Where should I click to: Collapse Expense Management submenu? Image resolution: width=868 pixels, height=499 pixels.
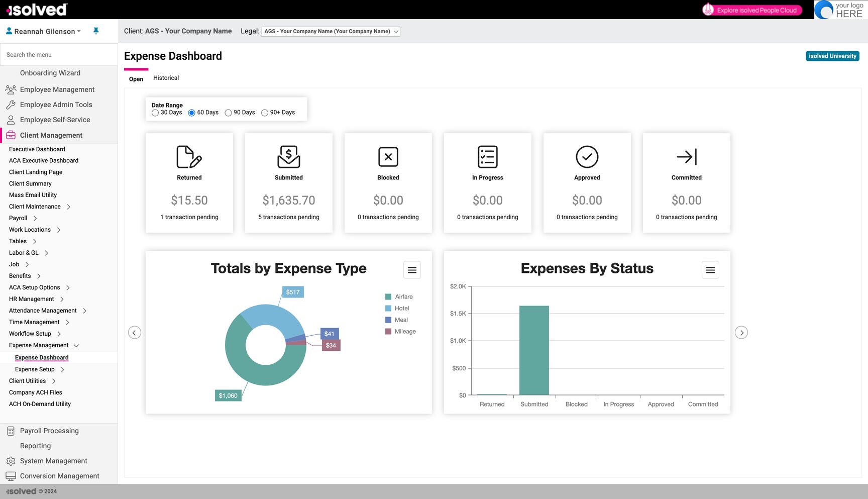tap(76, 346)
